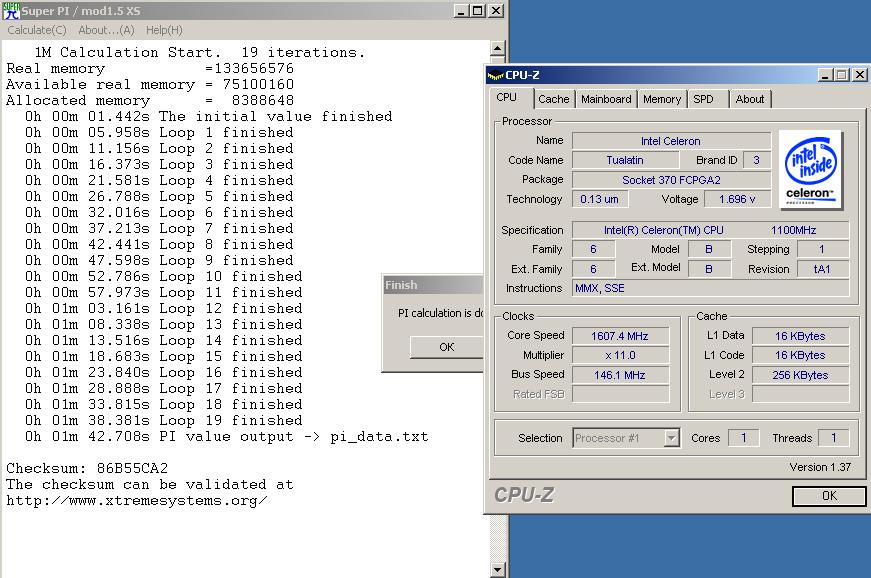Click the MMX, SSE instructions field
The height and width of the screenshot is (578, 871).
(710, 288)
